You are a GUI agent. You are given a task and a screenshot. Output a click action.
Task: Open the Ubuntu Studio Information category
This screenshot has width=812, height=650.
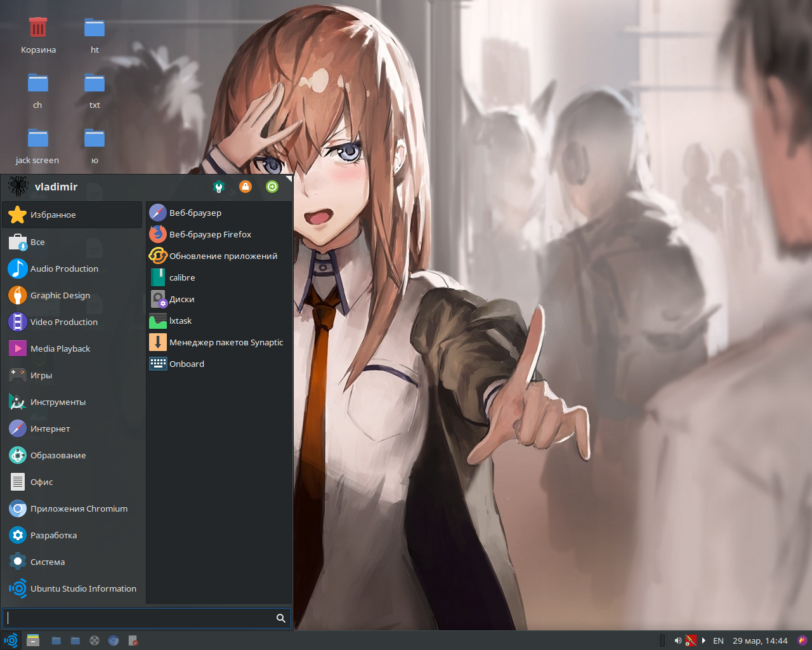point(72,588)
